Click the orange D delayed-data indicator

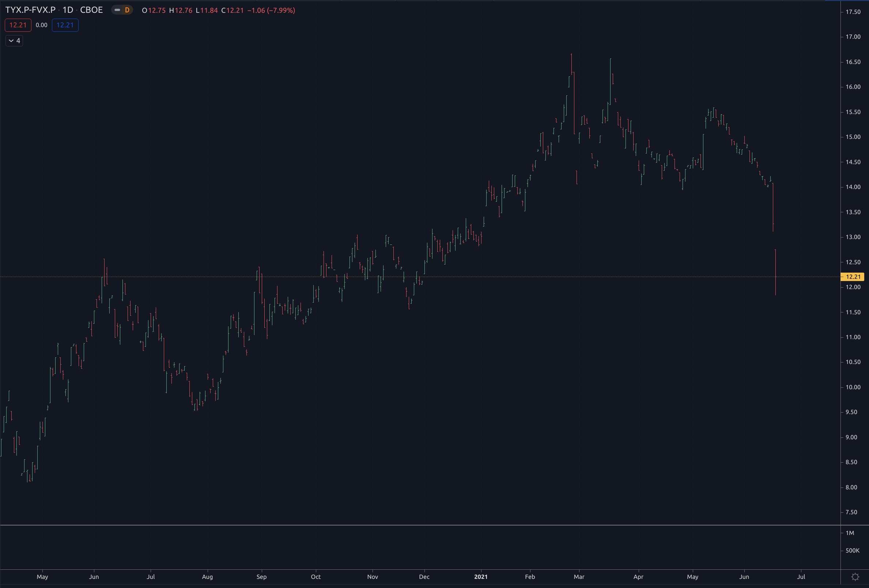[127, 10]
